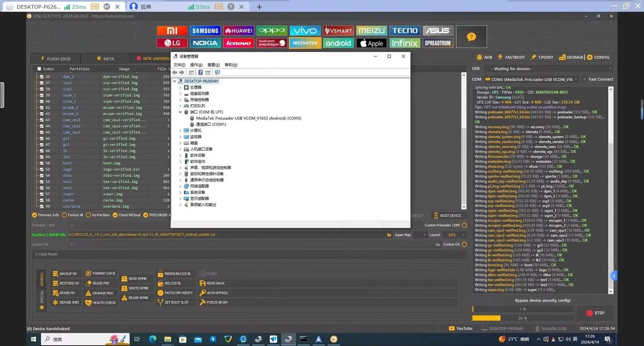644x346 pixels.
Task: Select the Huawei brand logo
Action: tap(238, 31)
